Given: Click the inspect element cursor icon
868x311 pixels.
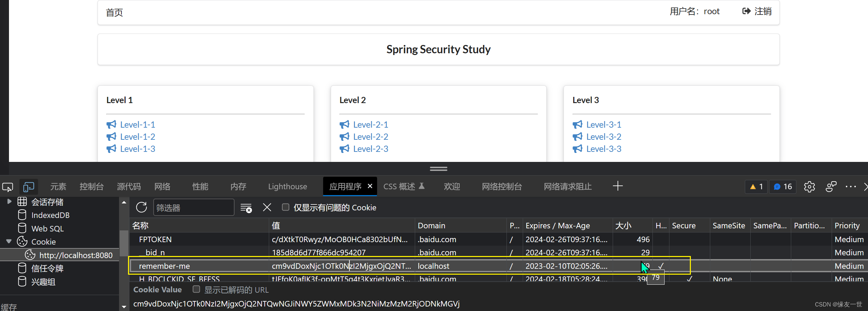Looking at the screenshot, I should (x=8, y=187).
